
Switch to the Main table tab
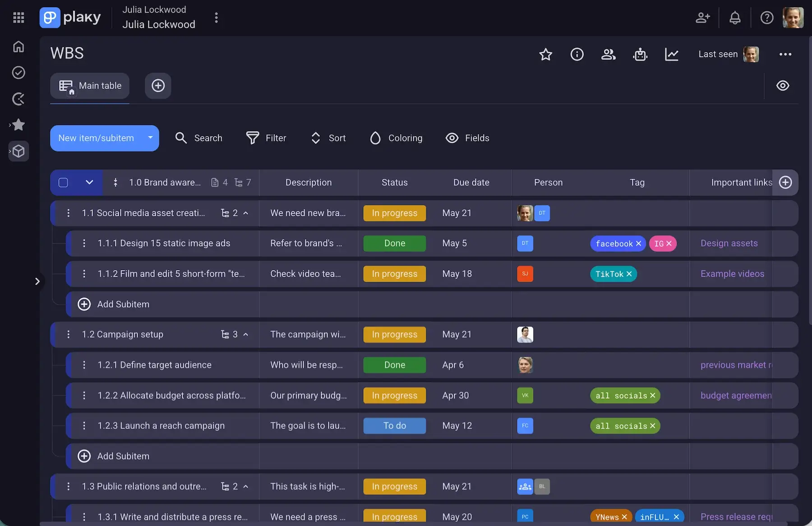[x=90, y=86]
